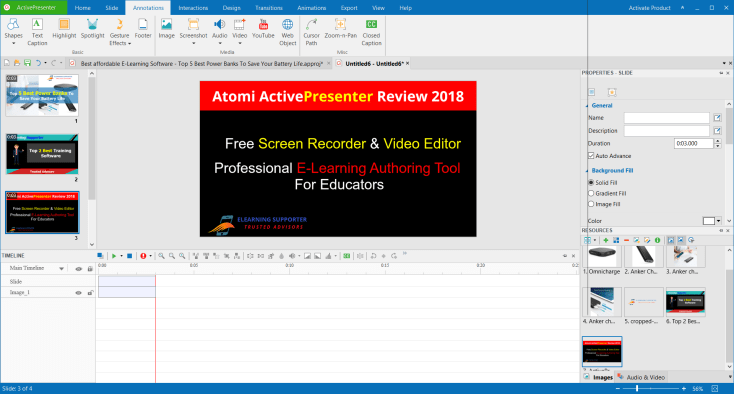This screenshot has width=734, height=394.
Task: Hide the Image_1 track
Action: click(x=79, y=293)
